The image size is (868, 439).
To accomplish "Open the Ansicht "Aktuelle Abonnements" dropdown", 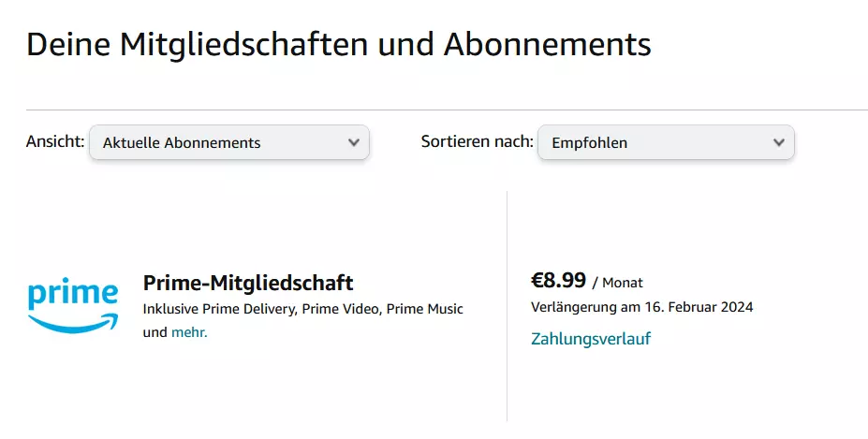I will (x=229, y=142).
